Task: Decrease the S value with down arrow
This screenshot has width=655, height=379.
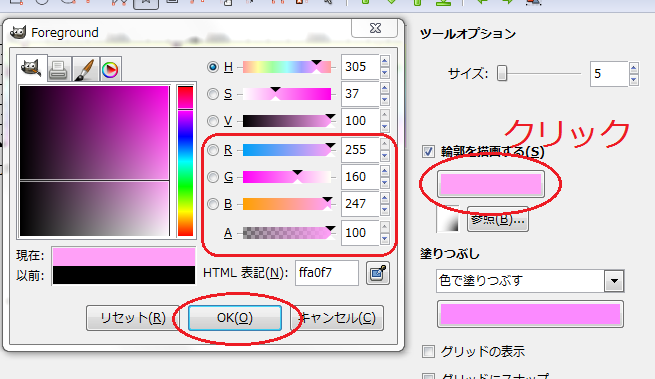Action: (x=385, y=100)
